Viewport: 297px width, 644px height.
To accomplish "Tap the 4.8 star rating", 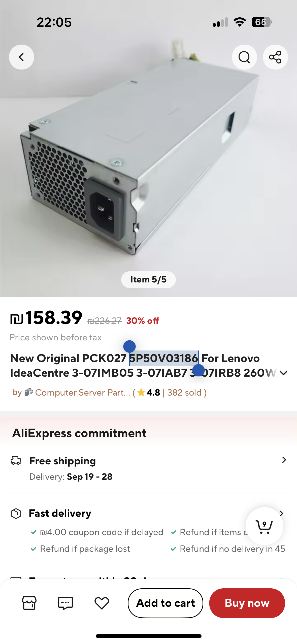I will click(149, 393).
